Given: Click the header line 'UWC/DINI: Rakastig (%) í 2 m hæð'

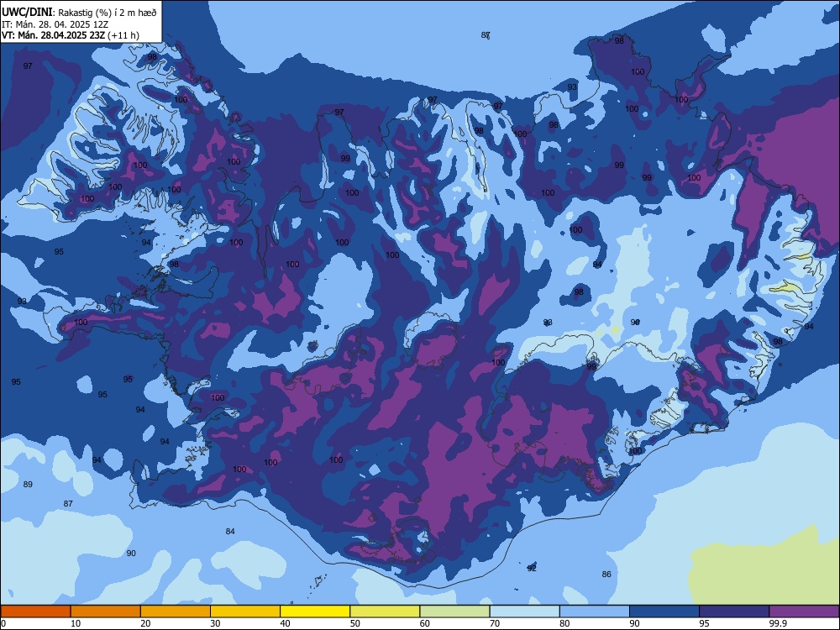Looking at the screenshot, I should click(79, 13).
